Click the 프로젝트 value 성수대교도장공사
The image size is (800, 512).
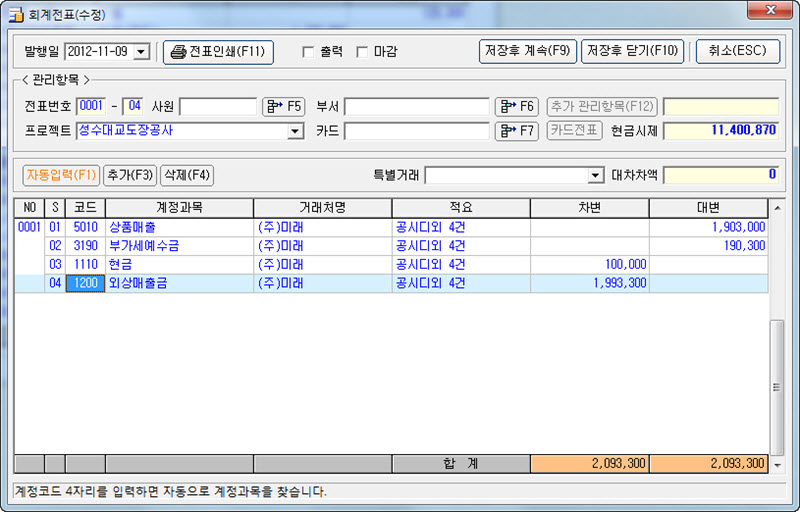coord(126,130)
